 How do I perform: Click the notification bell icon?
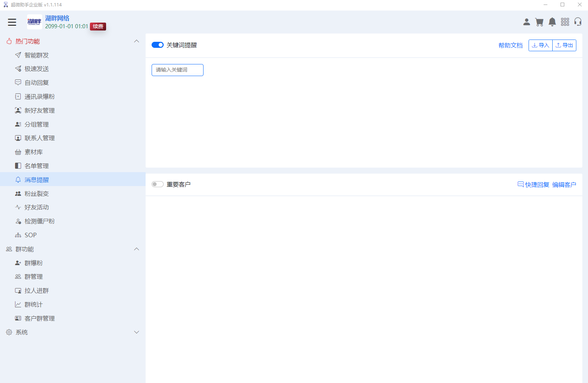[x=552, y=22]
